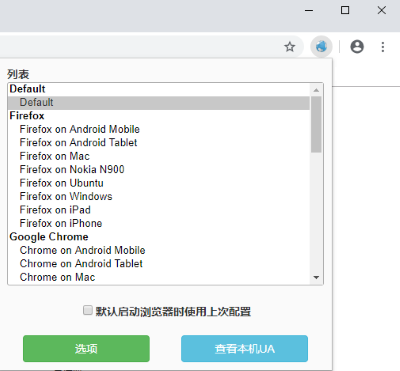Click the green 选项 button
400x371 pixels.
pyautogui.click(x=86, y=349)
